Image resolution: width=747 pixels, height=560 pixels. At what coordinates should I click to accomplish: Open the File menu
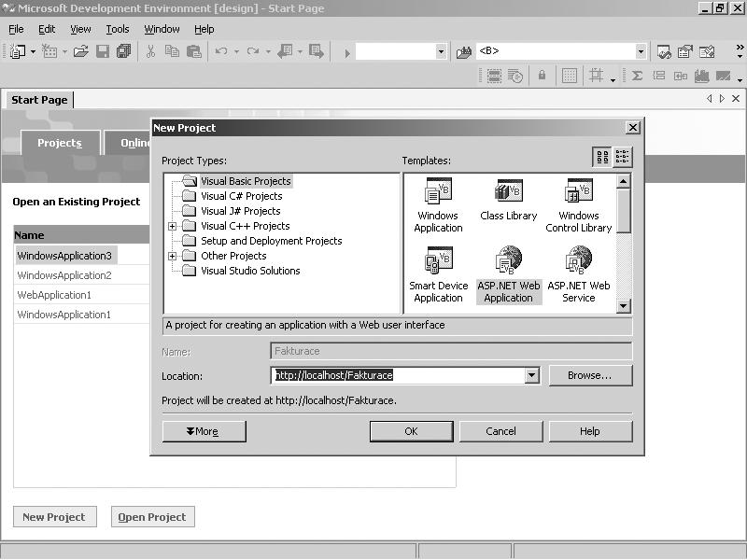[x=16, y=30]
